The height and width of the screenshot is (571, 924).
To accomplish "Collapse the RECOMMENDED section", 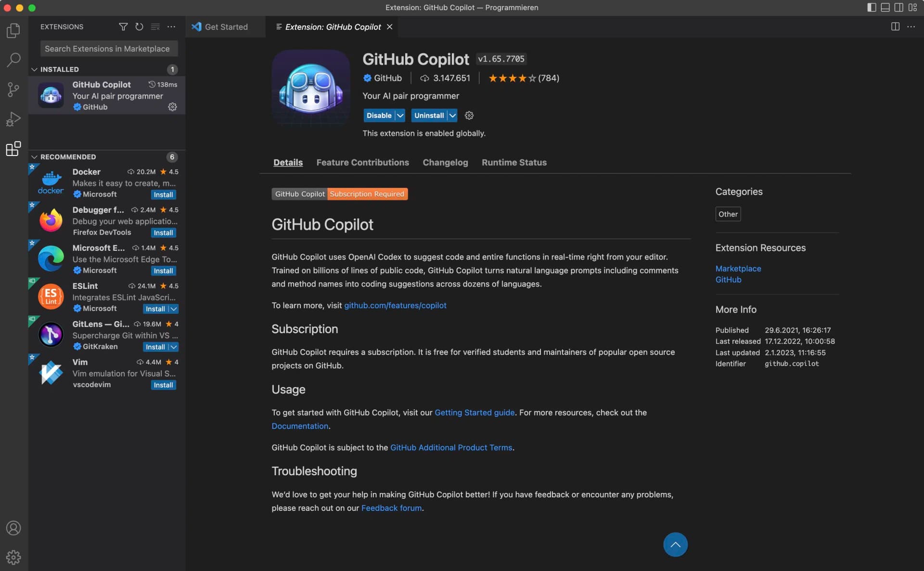I will click(34, 156).
